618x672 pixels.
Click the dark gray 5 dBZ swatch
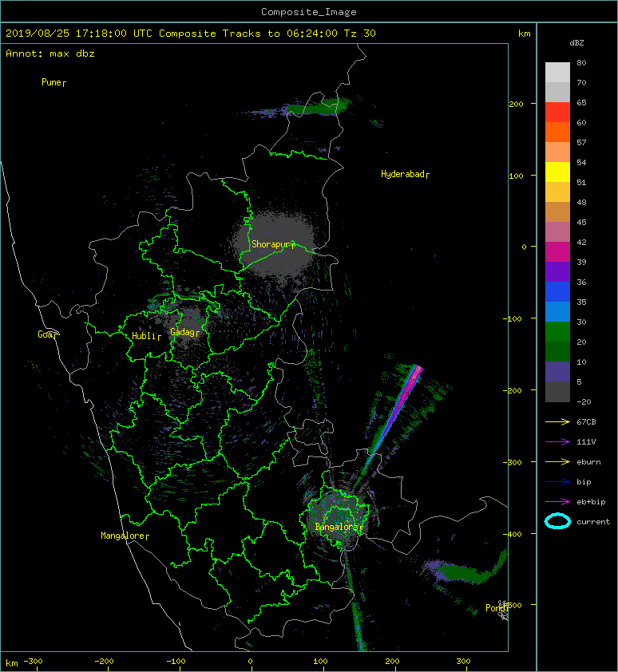click(x=557, y=392)
